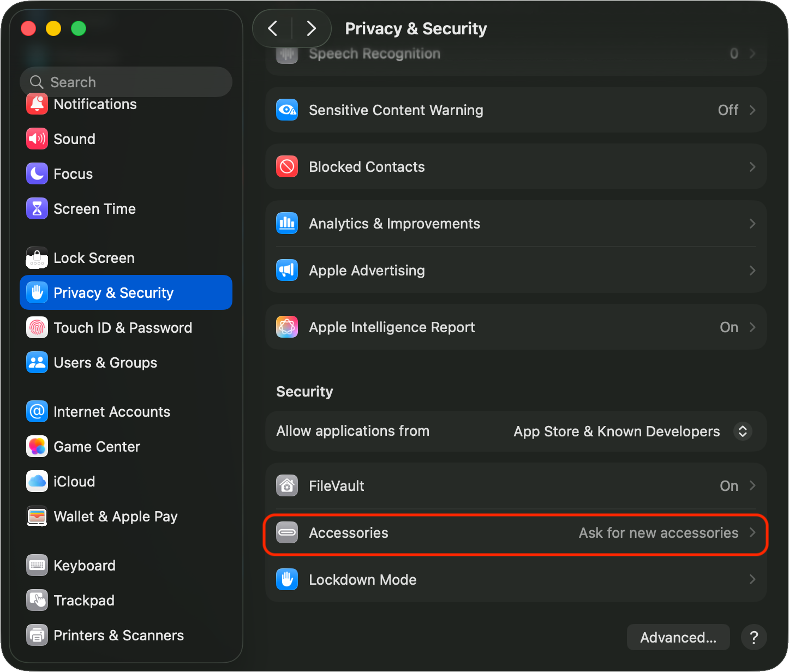Click the Blocked Contacts icon
Screen dimensions: 789x672
(x=287, y=167)
